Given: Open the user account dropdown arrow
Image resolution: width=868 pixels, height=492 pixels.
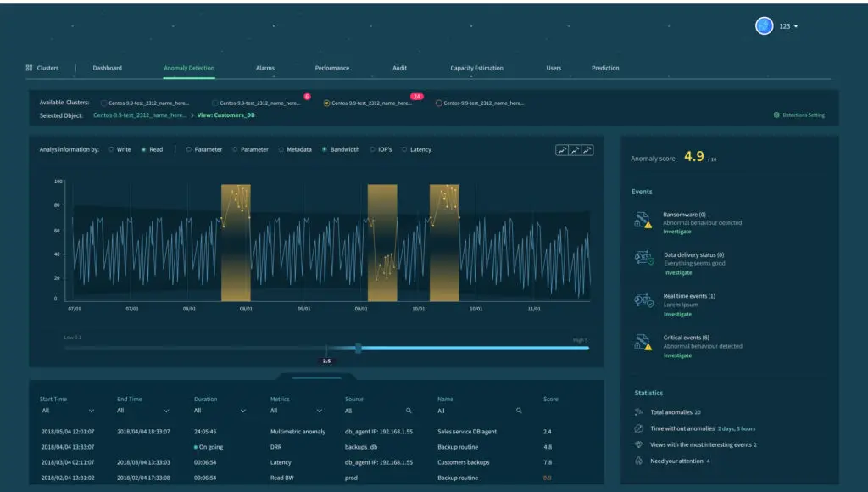Looking at the screenshot, I should pyautogui.click(x=796, y=26).
